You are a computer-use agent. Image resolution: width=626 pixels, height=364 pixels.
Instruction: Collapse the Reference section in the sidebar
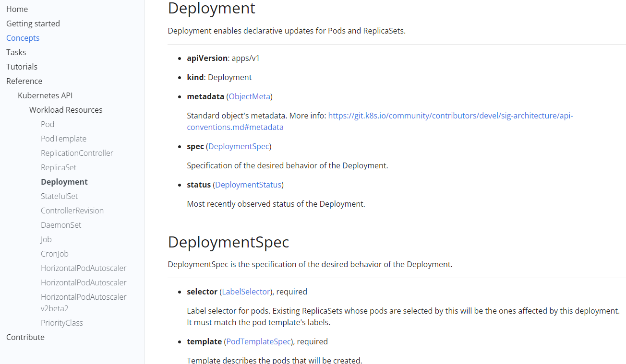click(24, 81)
